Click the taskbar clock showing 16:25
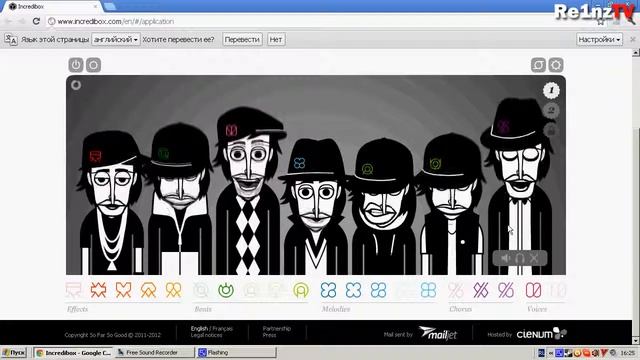 (x=628, y=353)
